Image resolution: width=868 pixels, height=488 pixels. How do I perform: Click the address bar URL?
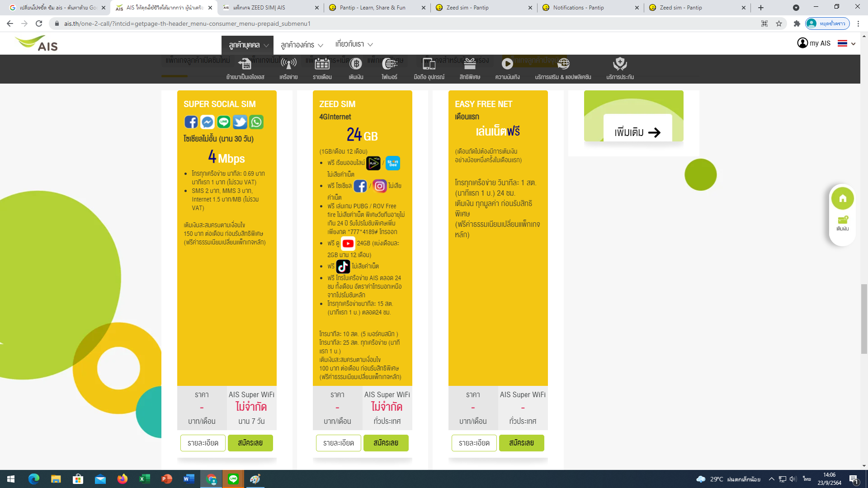pos(187,23)
